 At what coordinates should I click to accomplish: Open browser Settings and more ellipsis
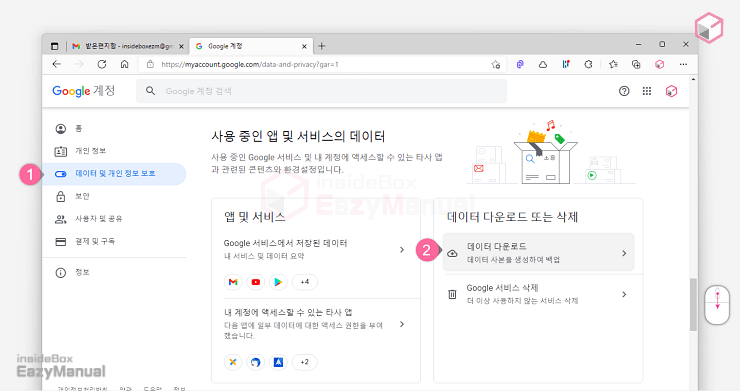[683, 64]
